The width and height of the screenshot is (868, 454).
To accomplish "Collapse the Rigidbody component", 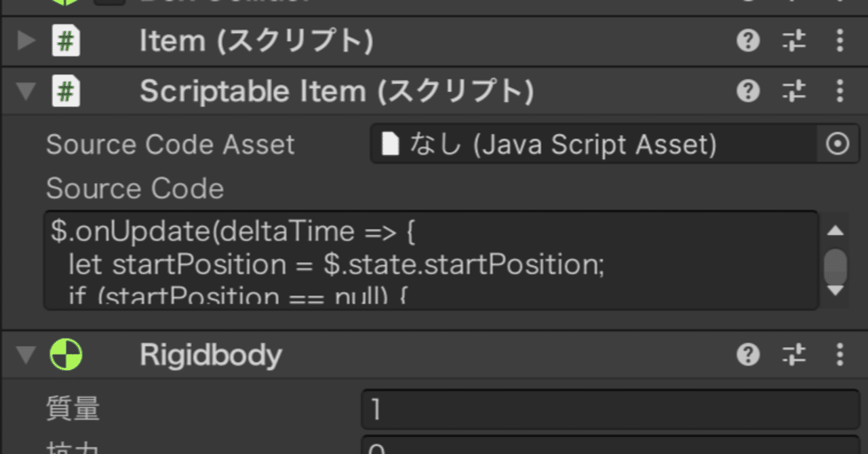I will [x=26, y=355].
